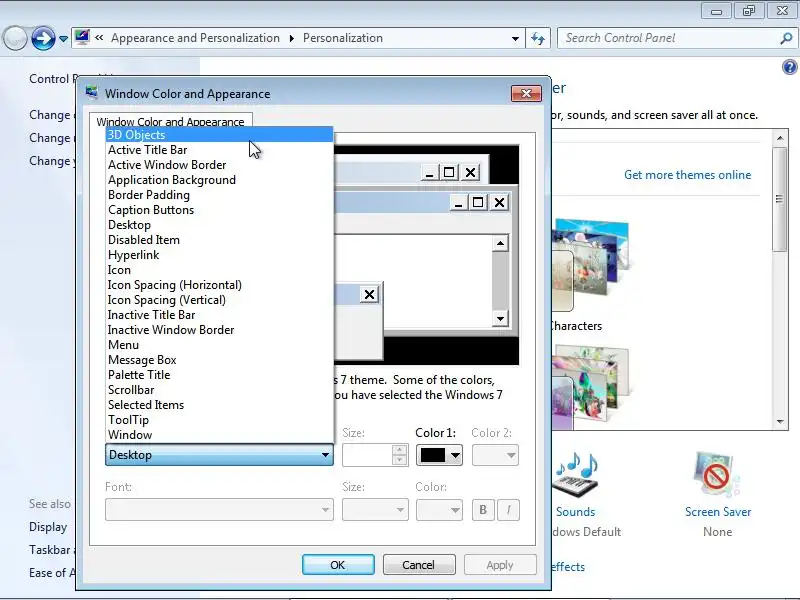This screenshot has height=600, width=800.
Task: Choose 'Hyperlink' from item list
Action: (x=219, y=255)
